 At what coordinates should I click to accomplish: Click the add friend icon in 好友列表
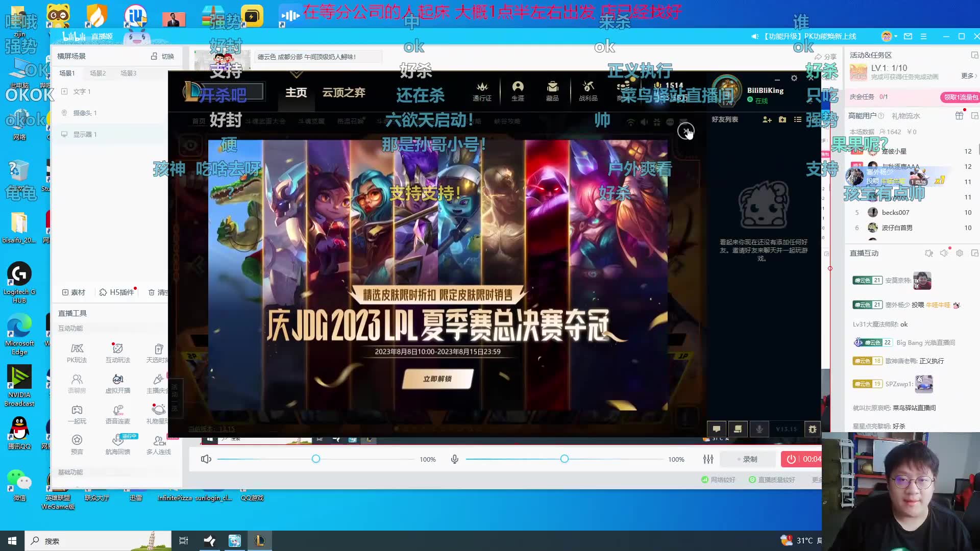(x=767, y=119)
